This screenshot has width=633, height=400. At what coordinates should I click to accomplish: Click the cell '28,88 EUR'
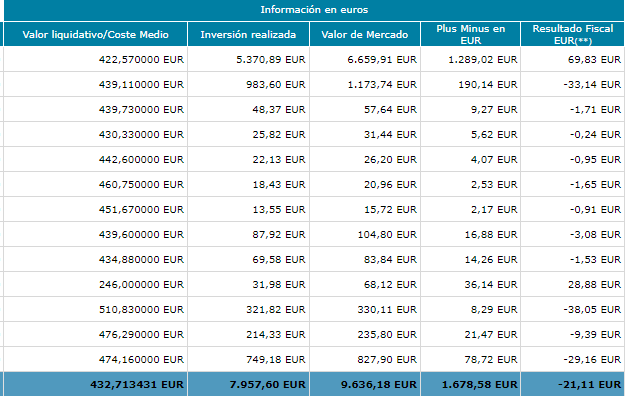pos(572,285)
